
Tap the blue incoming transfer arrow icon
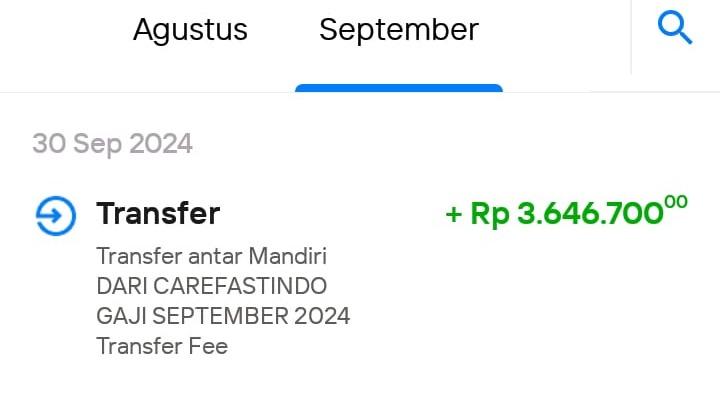tap(56, 216)
